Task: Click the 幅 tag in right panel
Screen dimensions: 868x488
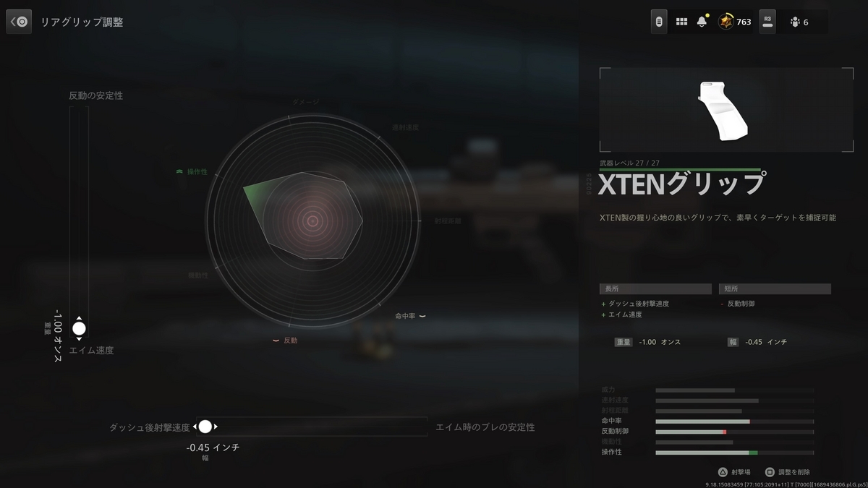Action: 733,342
